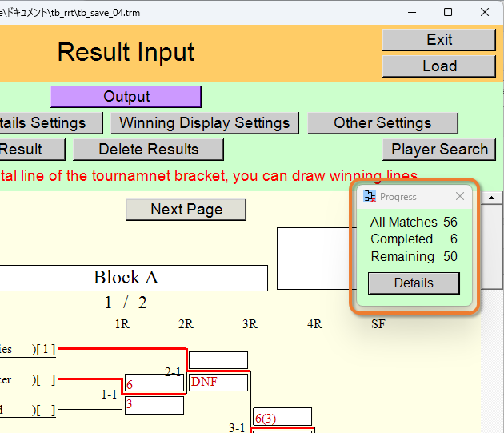Click the seed bracket [ 1 ]
This screenshot has width=504, height=433.
point(46,349)
